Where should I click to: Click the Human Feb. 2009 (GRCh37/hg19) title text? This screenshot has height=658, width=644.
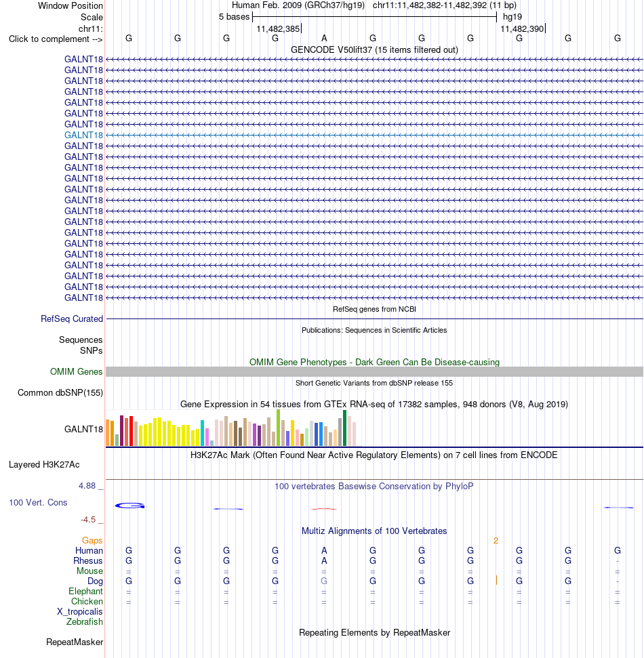click(x=298, y=5)
